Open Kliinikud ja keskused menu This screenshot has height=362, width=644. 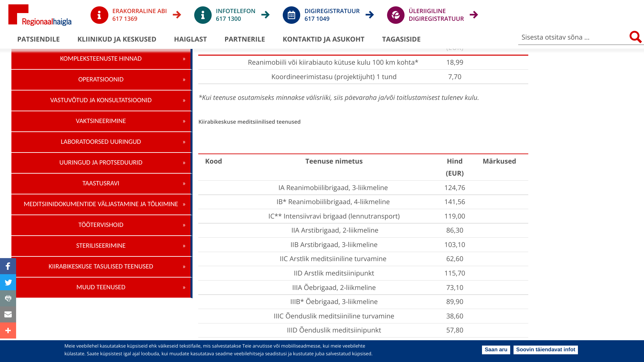click(x=117, y=39)
